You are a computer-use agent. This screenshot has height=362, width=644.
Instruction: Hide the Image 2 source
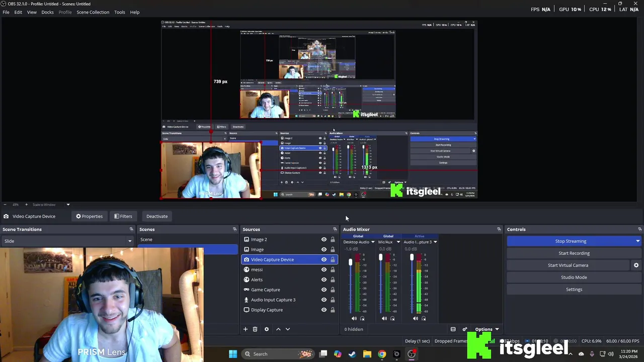pyautogui.click(x=324, y=239)
